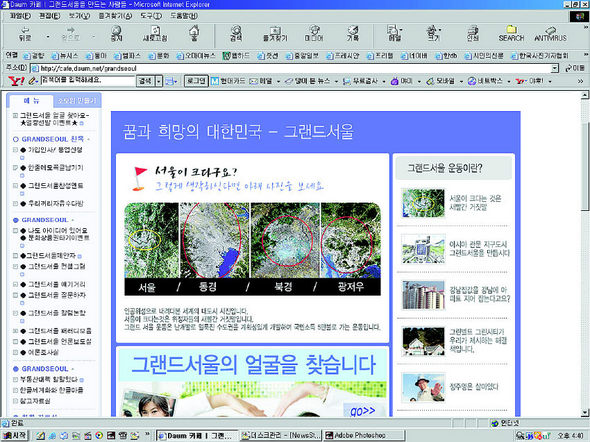Open the 네이버 link in links bar
The width and height of the screenshot is (590, 442).
[414, 56]
